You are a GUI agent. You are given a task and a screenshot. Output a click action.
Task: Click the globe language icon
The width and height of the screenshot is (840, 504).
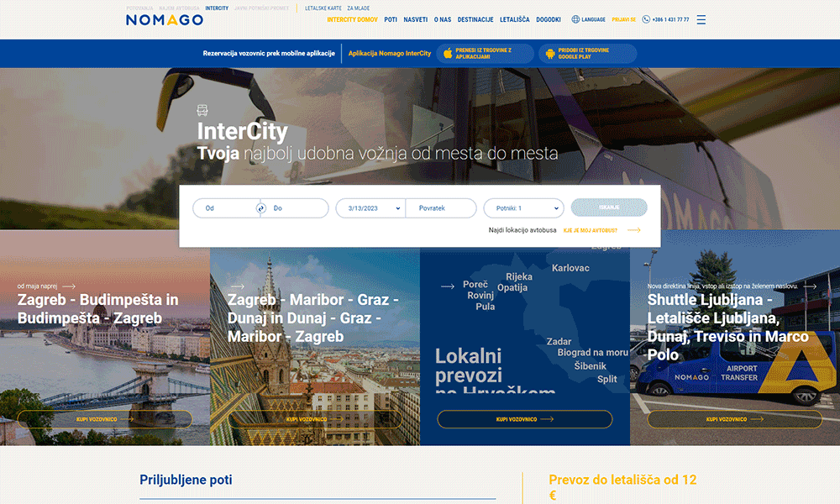click(575, 19)
